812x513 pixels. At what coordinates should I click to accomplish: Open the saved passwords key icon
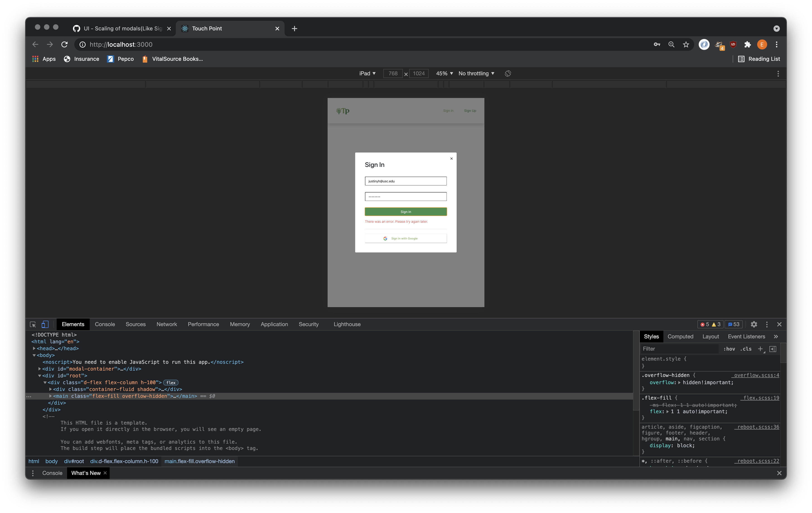[657, 44]
